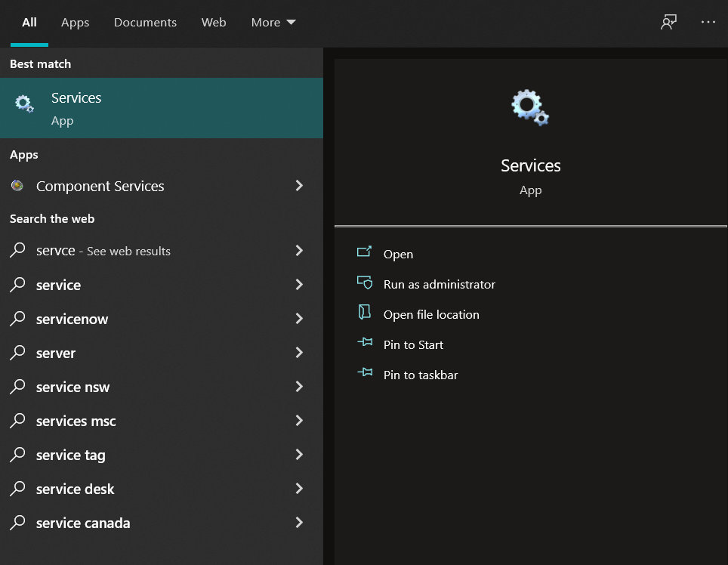This screenshot has width=728, height=565.
Task: Select the 'service canada' web suggestion
Action: 162,523
